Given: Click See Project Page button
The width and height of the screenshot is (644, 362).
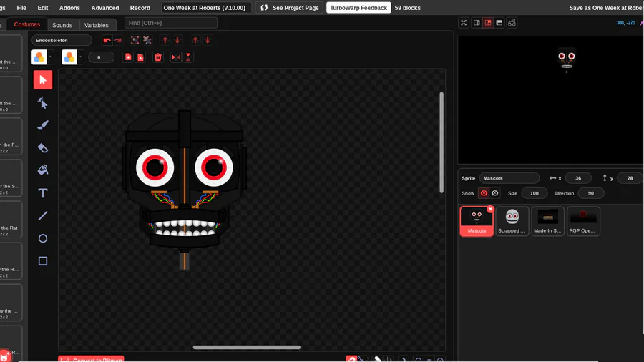Looking at the screenshot, I should [290, 8].
